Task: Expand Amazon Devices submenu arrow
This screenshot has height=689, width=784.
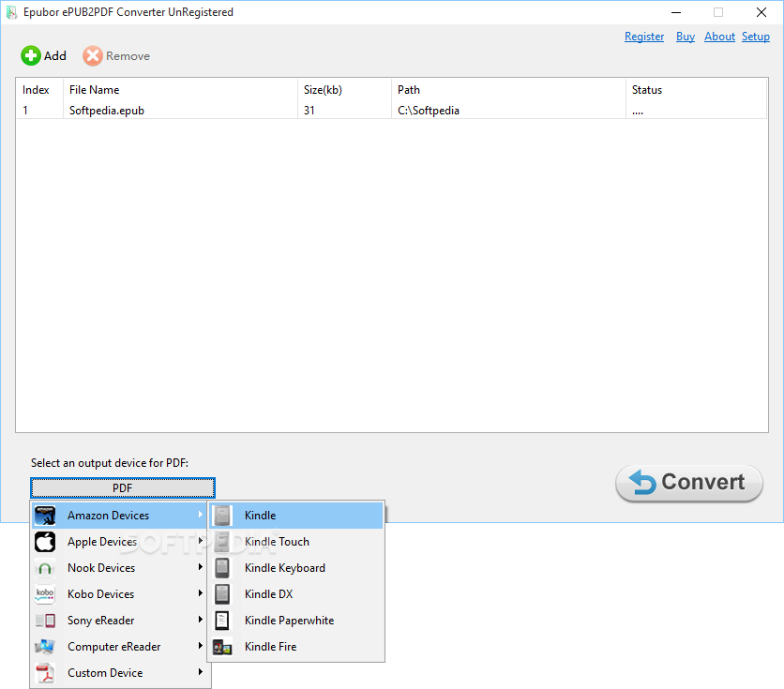Action: [x=200, y=515]
